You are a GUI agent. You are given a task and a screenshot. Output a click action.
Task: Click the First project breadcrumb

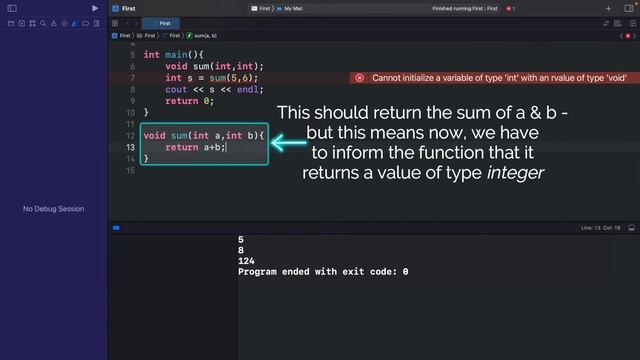point(121,36)
